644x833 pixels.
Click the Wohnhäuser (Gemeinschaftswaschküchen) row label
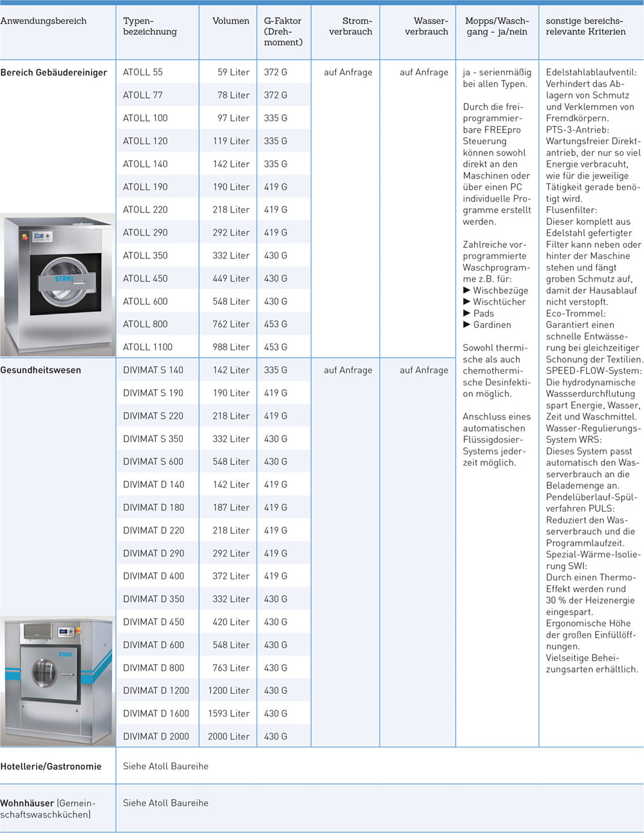tap(48, 809)
